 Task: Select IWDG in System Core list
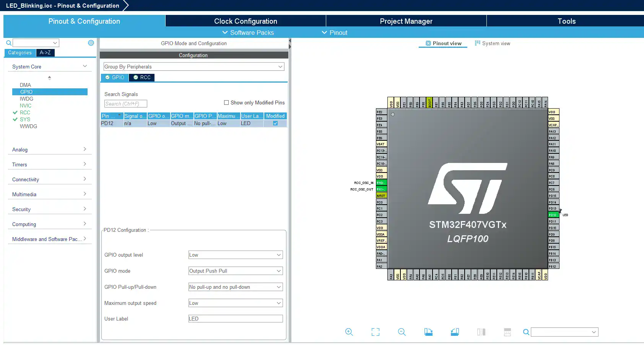click(26, 99)
